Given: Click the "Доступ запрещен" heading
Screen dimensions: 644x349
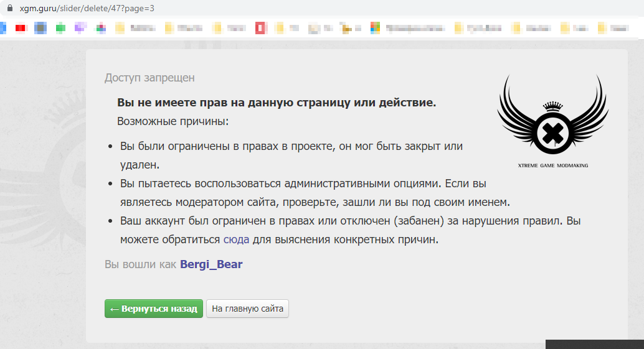Looking at the screenshot, I should 149,78.
